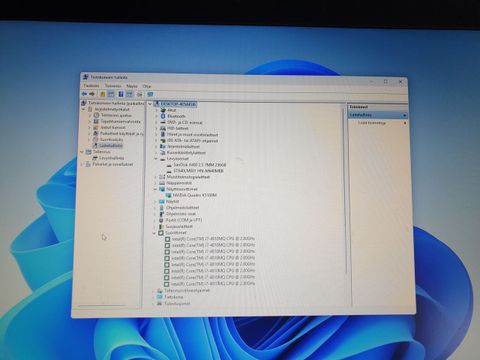This screenshot has height=360, width=480.
Task: Click the blue Help toolbar icon
Action: tap(121, 94)
